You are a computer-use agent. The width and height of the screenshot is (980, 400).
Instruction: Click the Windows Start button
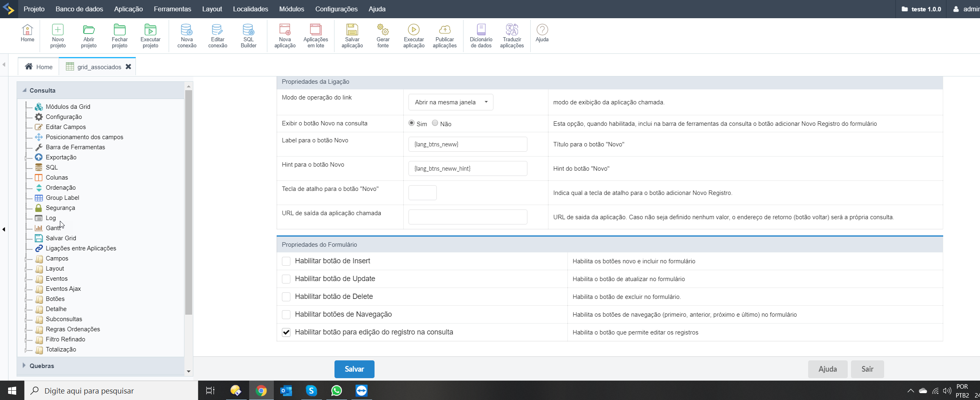pyautogui.click(x=12, y=391)
